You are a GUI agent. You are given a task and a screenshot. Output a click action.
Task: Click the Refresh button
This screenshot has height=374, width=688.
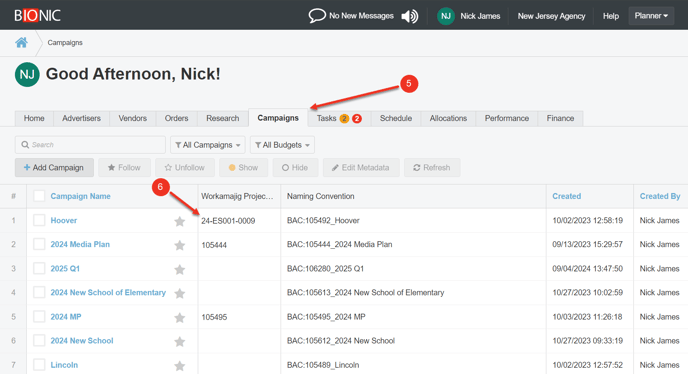432,168
